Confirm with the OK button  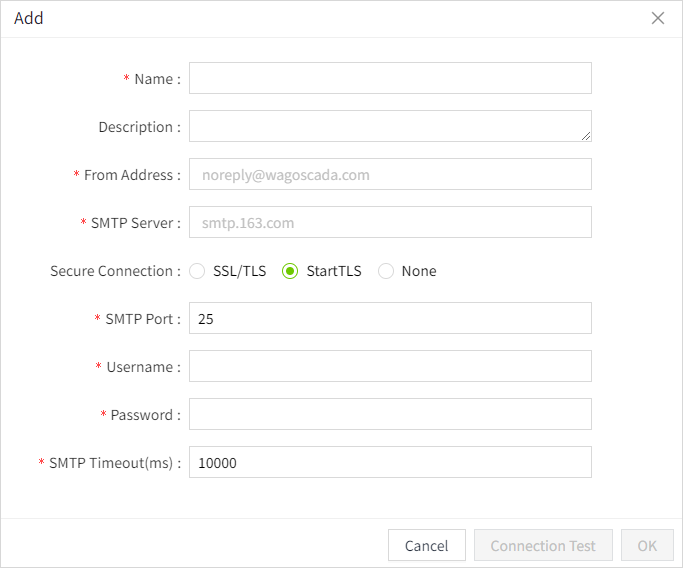(647, 546)
